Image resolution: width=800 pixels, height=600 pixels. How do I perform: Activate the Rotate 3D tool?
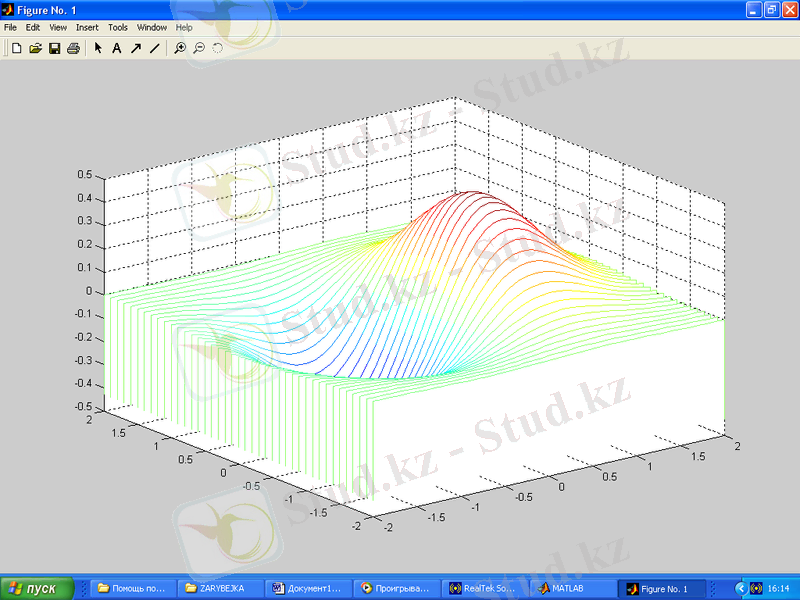click(218, 48)
